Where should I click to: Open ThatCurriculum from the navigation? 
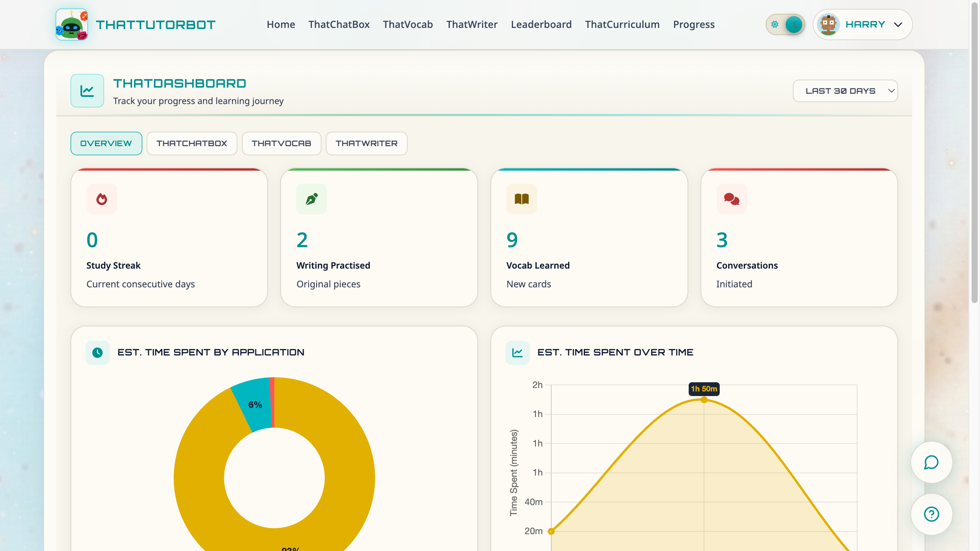[x=622, y=24]
